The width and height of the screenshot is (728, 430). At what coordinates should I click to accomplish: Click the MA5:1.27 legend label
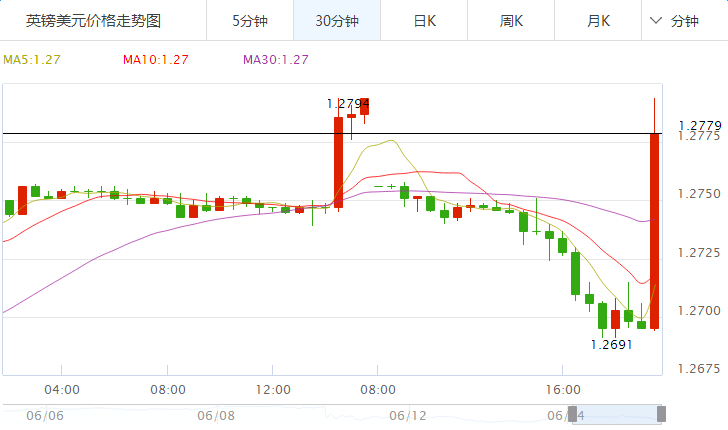[32, 60]
